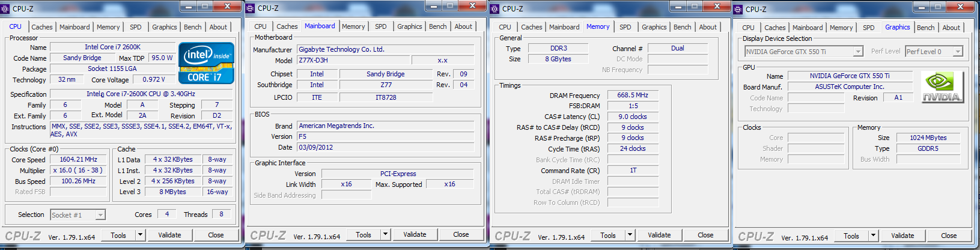
Task: Expand Tools arrow in the Graphics window
Action: [874, 236]
